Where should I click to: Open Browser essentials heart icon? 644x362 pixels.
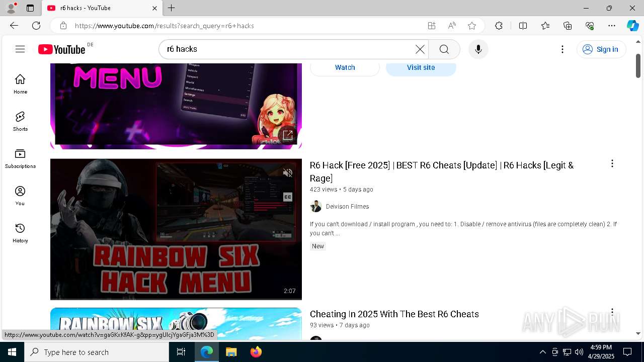pos(590,26)
